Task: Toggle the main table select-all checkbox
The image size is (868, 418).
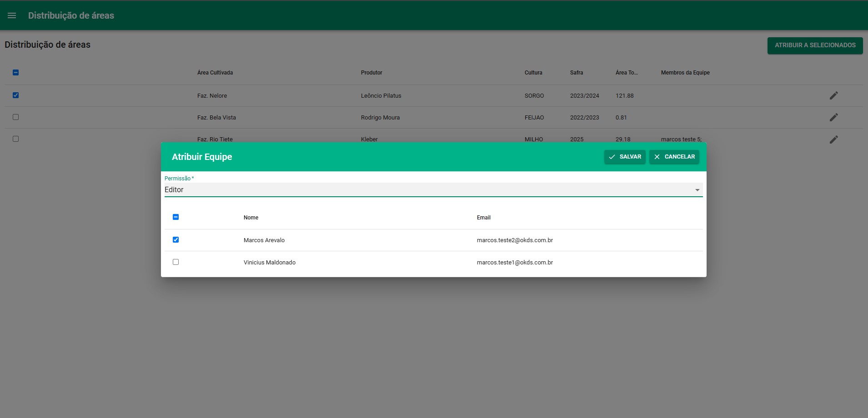Action: point(16,73)
